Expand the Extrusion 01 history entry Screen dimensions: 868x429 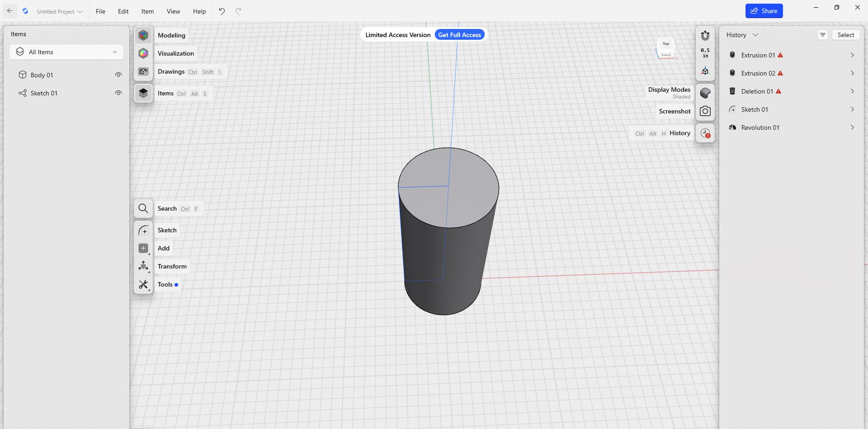point(852,55)
